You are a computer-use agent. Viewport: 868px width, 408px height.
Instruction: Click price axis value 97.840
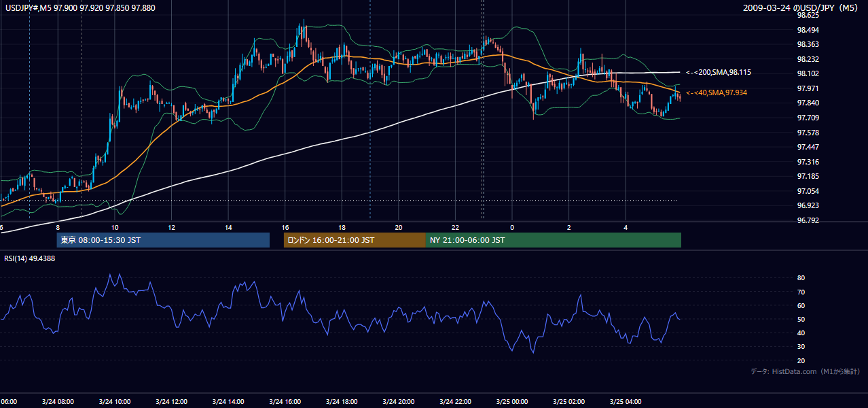tap(808, 103)
